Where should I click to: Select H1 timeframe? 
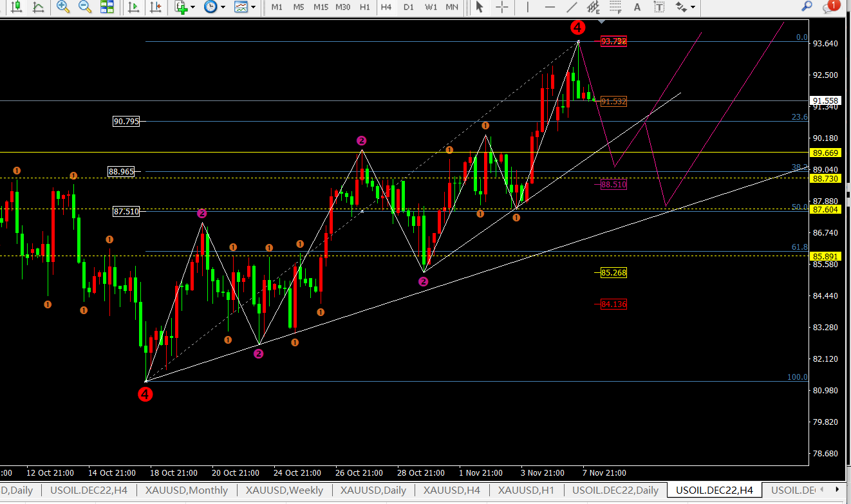pos(365,7)
